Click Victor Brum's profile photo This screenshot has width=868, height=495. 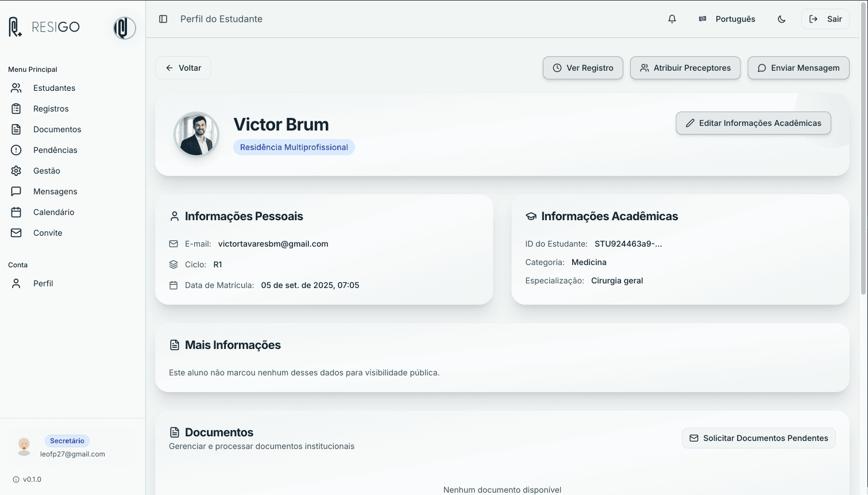196,135
